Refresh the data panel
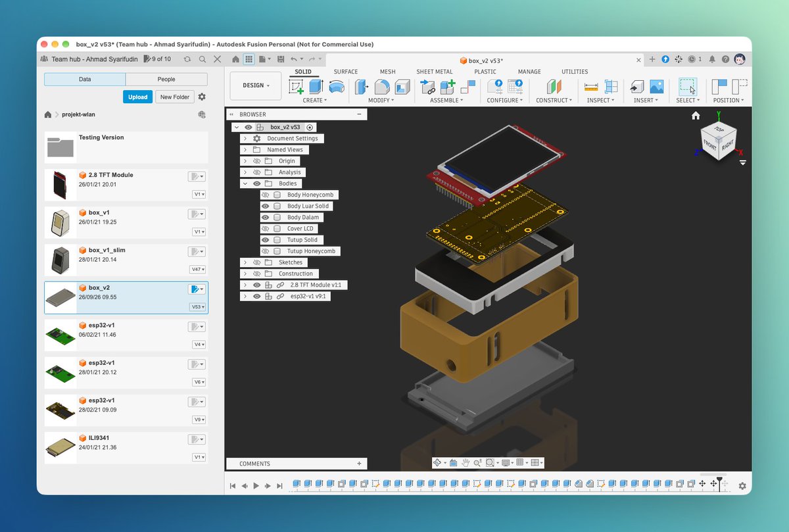The width and height of the screenshot is (789, 532). click(x=187, y=59)
